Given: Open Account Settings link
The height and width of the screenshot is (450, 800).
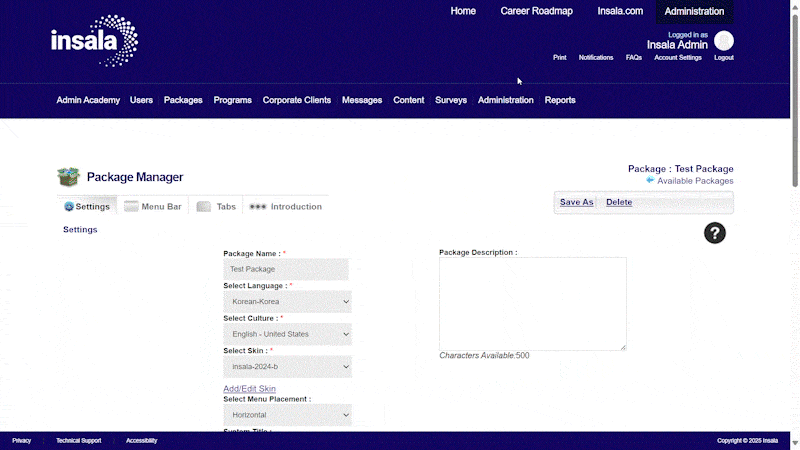Looking at the screenshot, I should (x=678, y=58).
